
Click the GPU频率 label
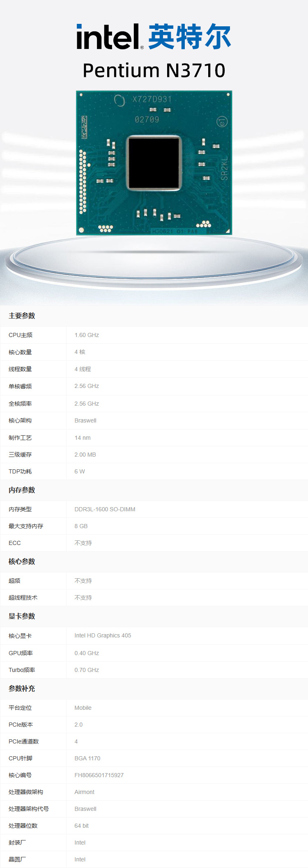tap(21, 653)
